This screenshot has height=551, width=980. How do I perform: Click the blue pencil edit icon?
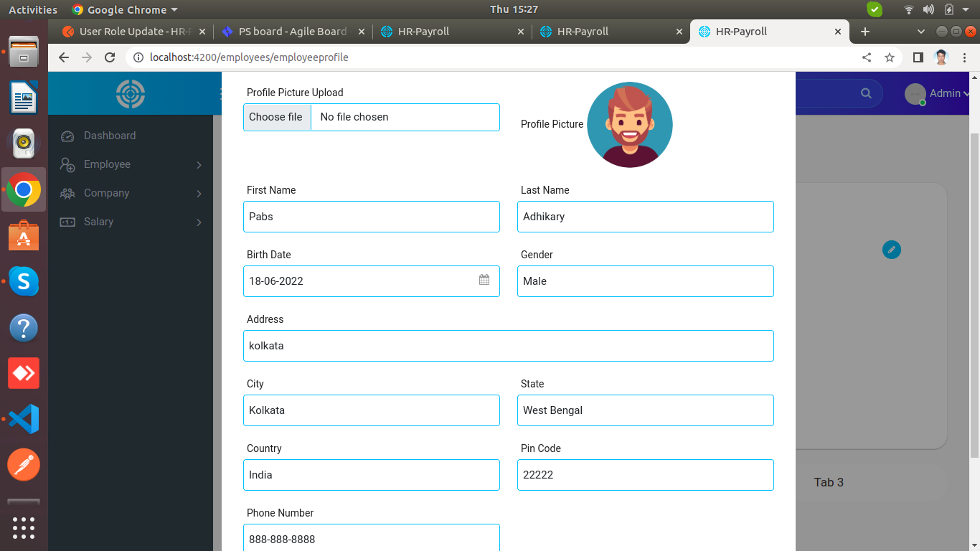tap(891, 250)
